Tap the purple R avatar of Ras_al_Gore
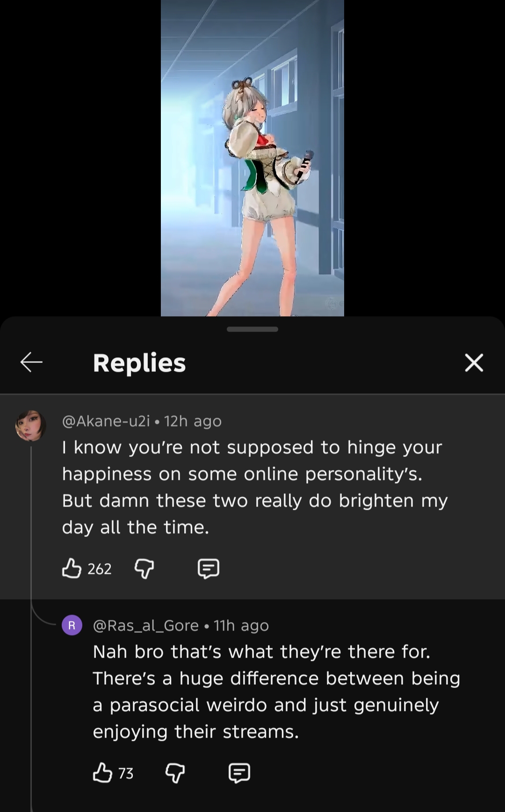Image resolution: width=505 pixels, height=812 pixels. [72, 625]
